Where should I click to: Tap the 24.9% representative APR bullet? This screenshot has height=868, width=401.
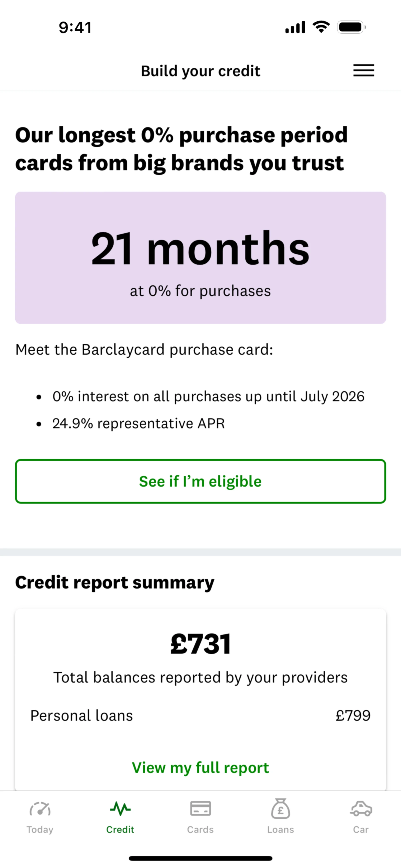pos(138,423)
